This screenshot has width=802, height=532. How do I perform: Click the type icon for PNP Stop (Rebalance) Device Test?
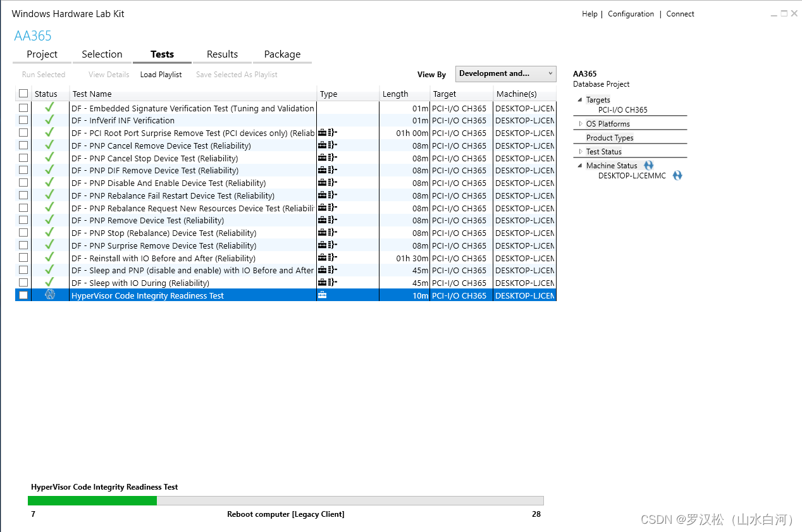[x=328, y=233]
